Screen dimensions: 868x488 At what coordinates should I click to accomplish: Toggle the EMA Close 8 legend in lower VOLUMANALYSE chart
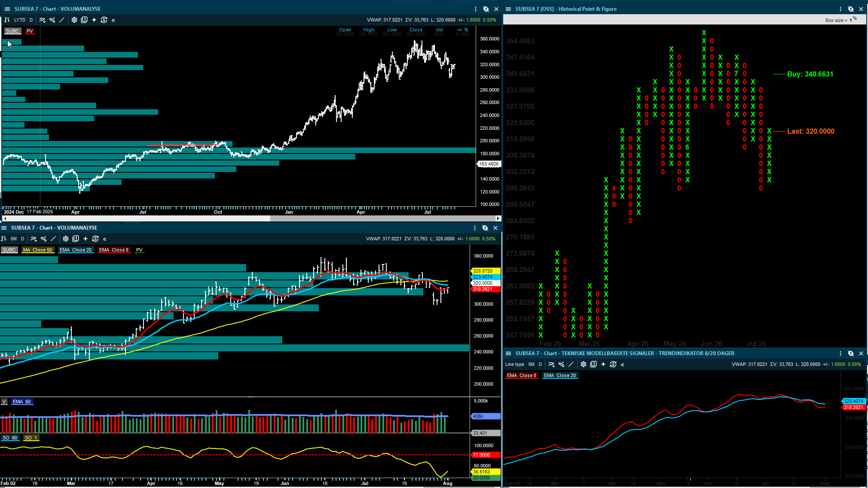114,250
